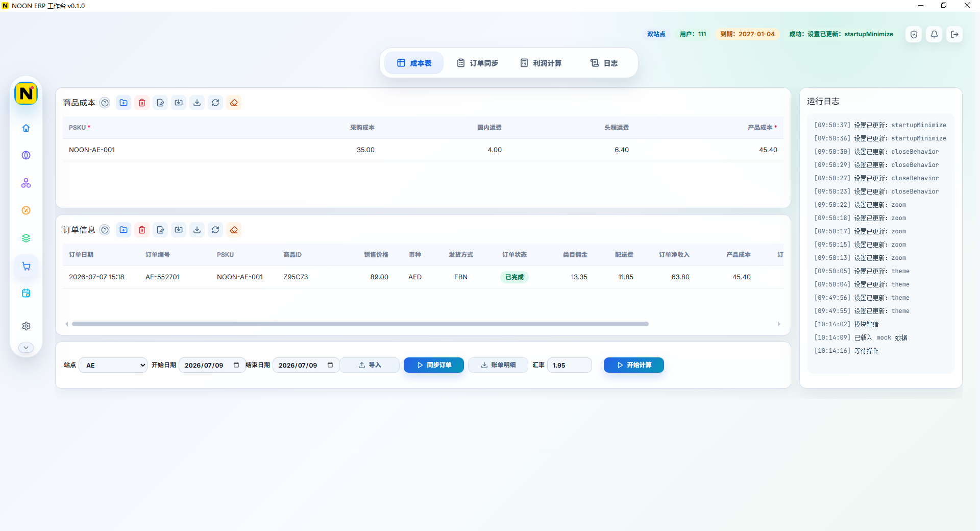The height and width of the screenshot is (531, 980).
Task: Click the 同步订单 button
Action: point(434,365)
